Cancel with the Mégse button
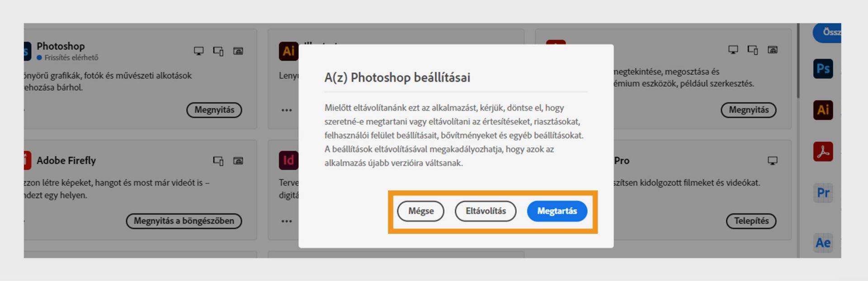The image size is (868, 281). 421,211
